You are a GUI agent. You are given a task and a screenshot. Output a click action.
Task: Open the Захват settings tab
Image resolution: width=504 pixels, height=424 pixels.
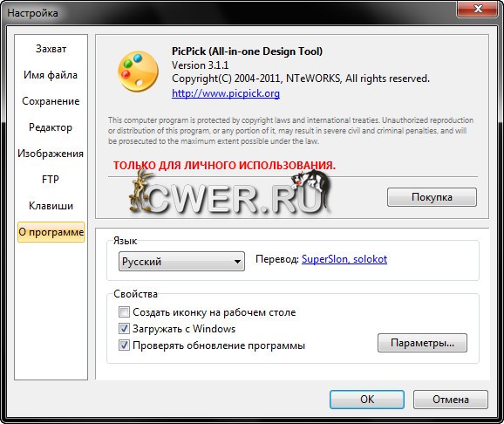(51, 49)
